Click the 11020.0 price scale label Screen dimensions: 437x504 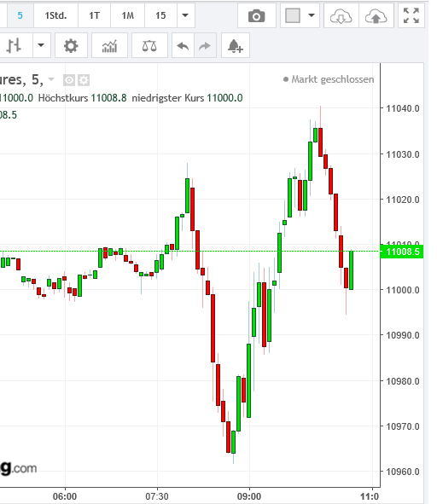pyautogui.click(x=403, y=200)
